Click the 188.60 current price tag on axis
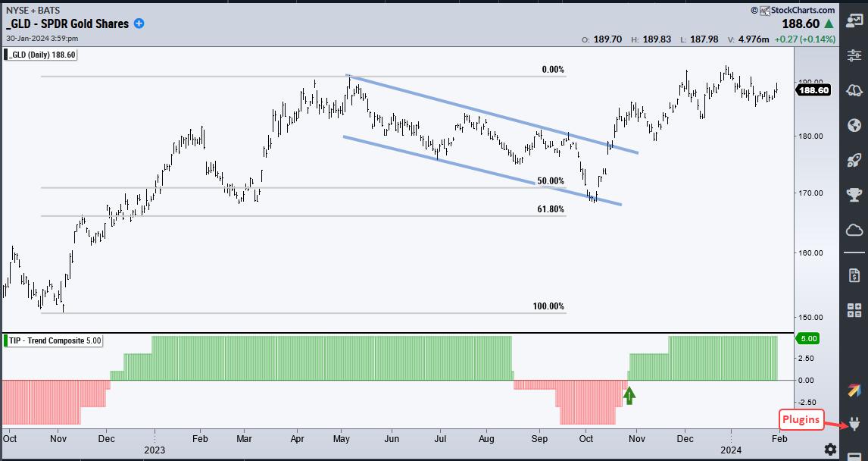The image size is (868, 461). (x=814, y=89)
